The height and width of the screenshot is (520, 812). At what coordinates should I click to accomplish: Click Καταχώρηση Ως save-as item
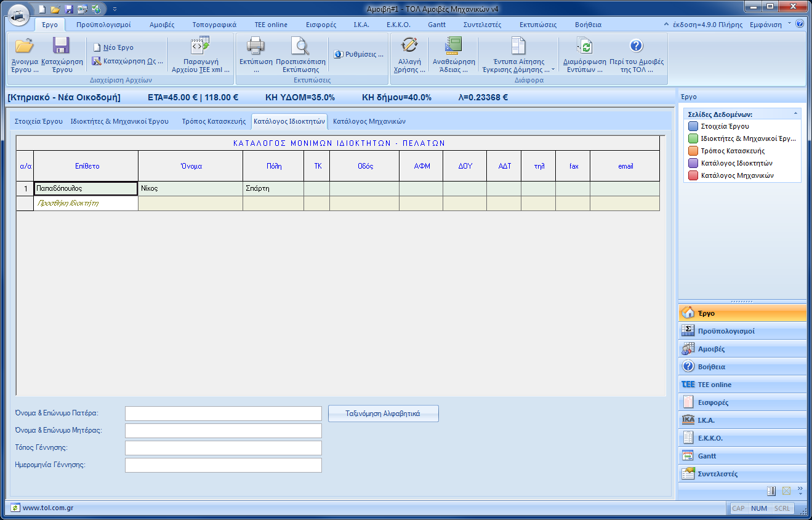129,61
